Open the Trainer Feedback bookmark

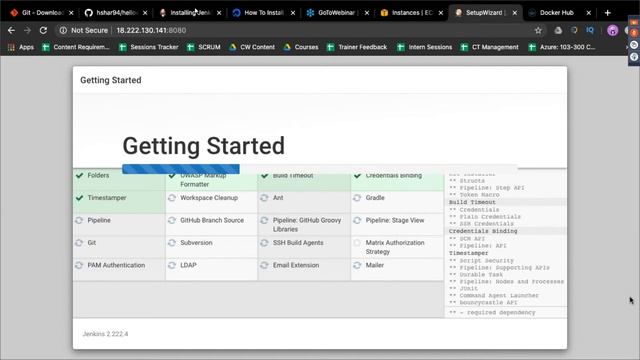(x=357, y=47)
